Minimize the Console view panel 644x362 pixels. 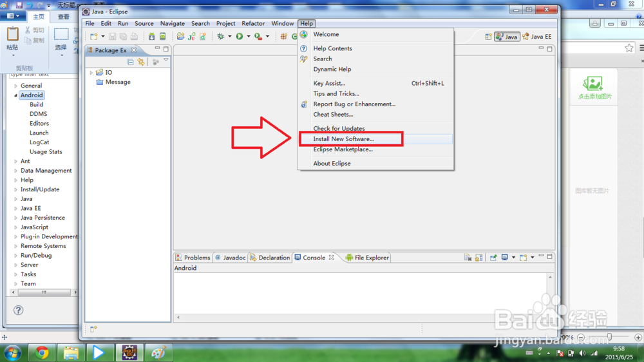(x=541, y=256)
